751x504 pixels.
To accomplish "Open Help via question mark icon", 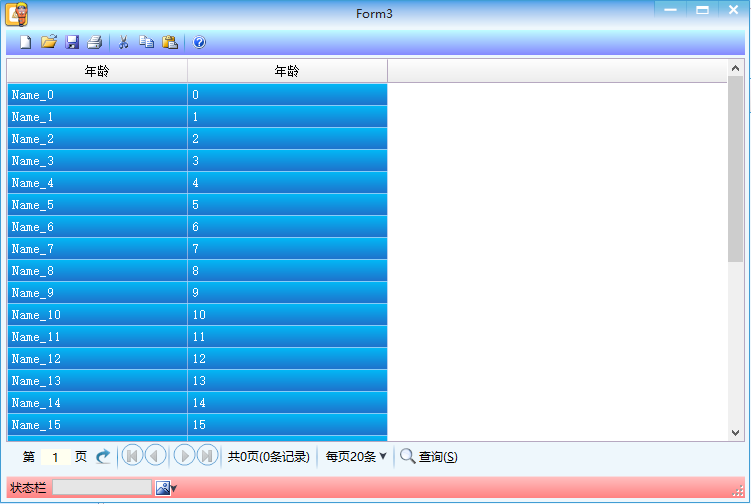I will [x=199, y=42].
